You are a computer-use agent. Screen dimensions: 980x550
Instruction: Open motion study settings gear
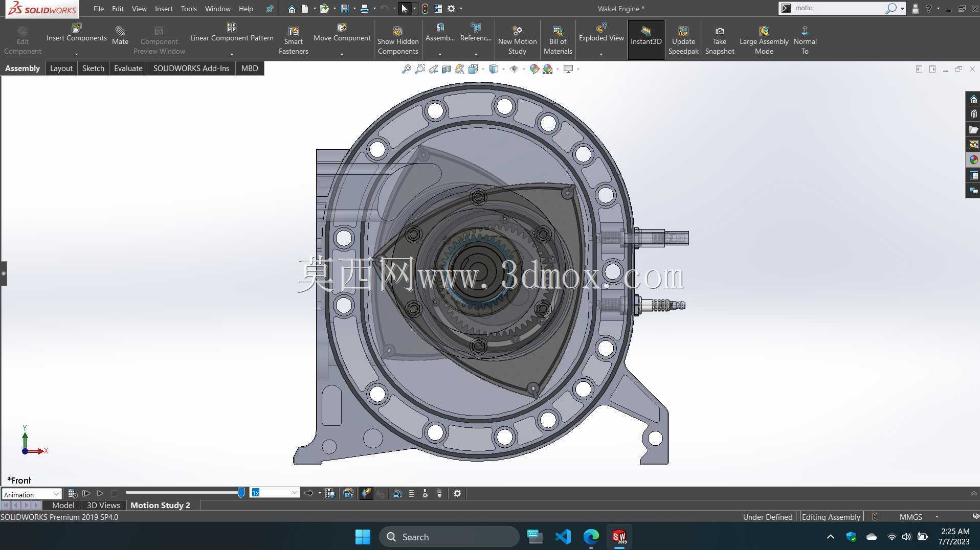(457, 493)
